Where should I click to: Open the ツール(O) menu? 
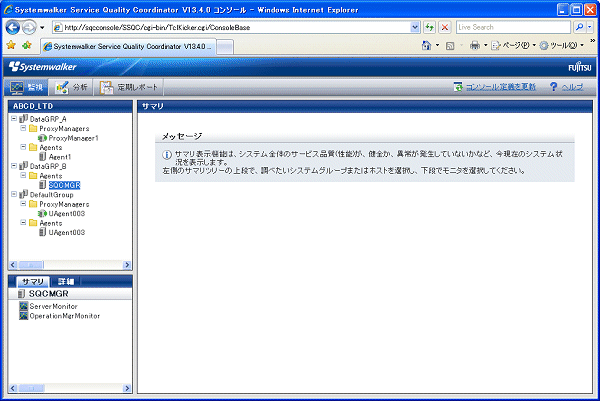coord(562,46)
